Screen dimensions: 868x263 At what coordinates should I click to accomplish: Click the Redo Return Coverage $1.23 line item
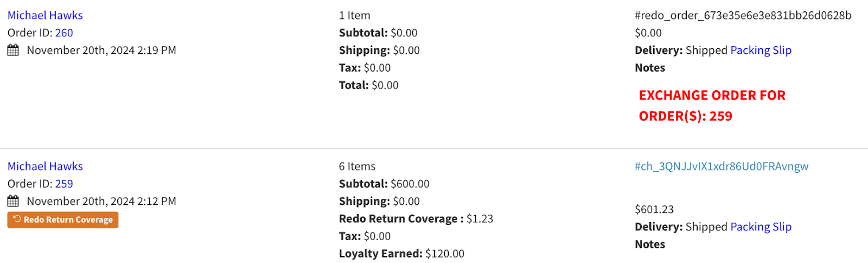[416, 219]
